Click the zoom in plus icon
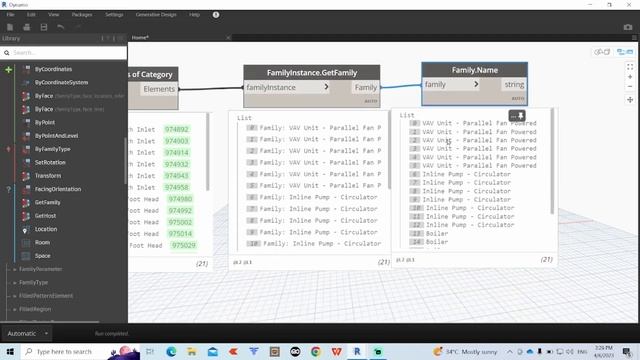Image resolution: width=640 pixels, height=360 pixels. click(x=630, y=77)
